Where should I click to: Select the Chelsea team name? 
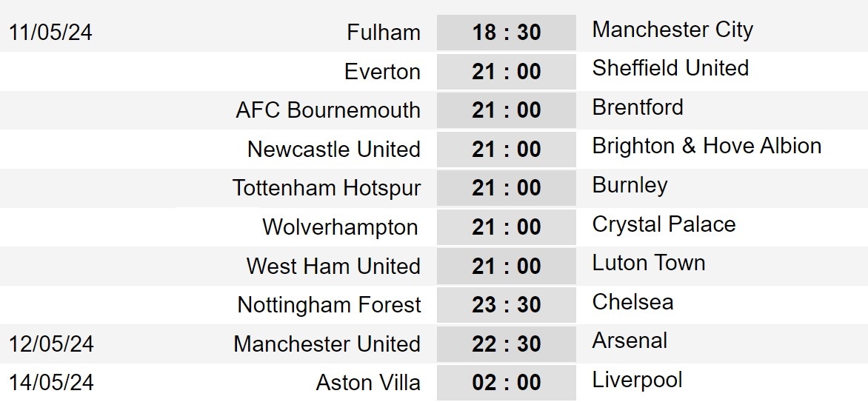pos(632,302)
